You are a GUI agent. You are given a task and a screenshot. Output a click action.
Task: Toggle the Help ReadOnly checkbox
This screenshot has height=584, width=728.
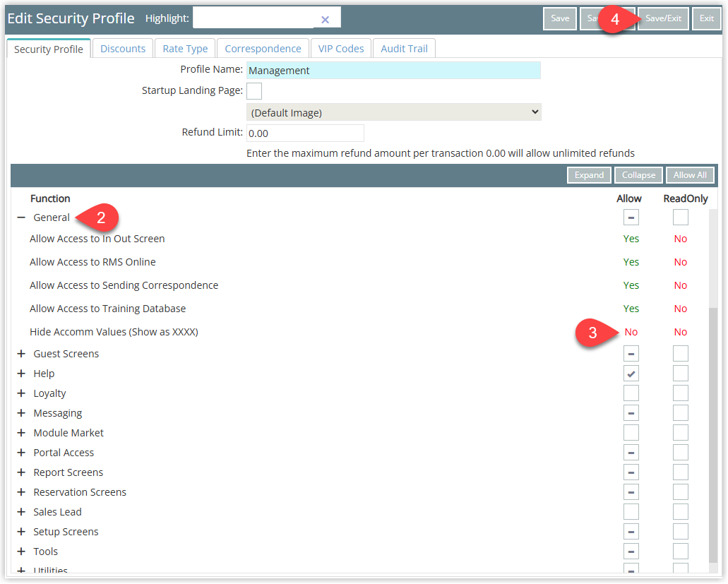point(680,374)
